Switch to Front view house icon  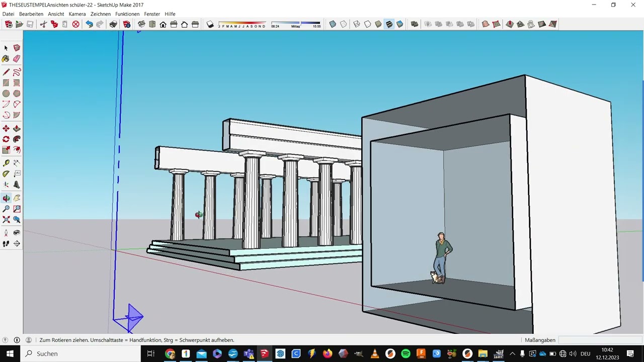163,24
